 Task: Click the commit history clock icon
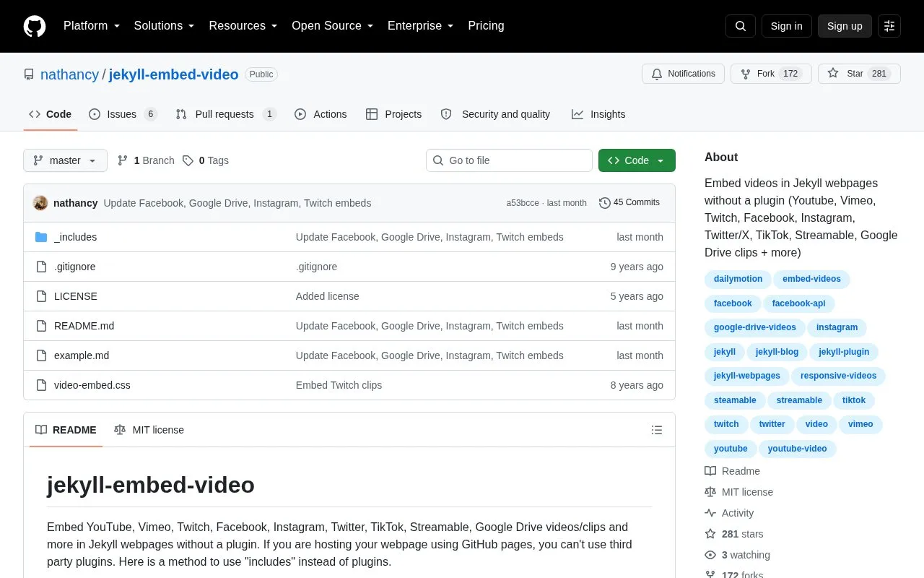pyautogui.click(x=605, y=203)
